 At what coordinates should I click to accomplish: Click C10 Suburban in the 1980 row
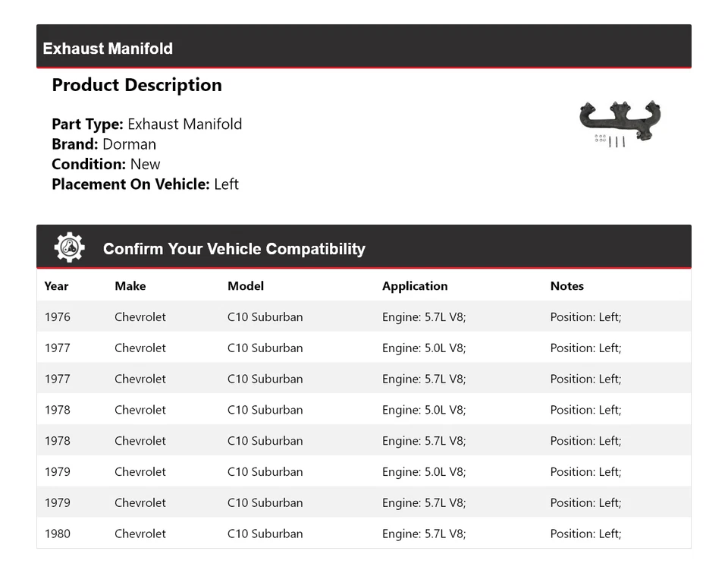(265, 534)
